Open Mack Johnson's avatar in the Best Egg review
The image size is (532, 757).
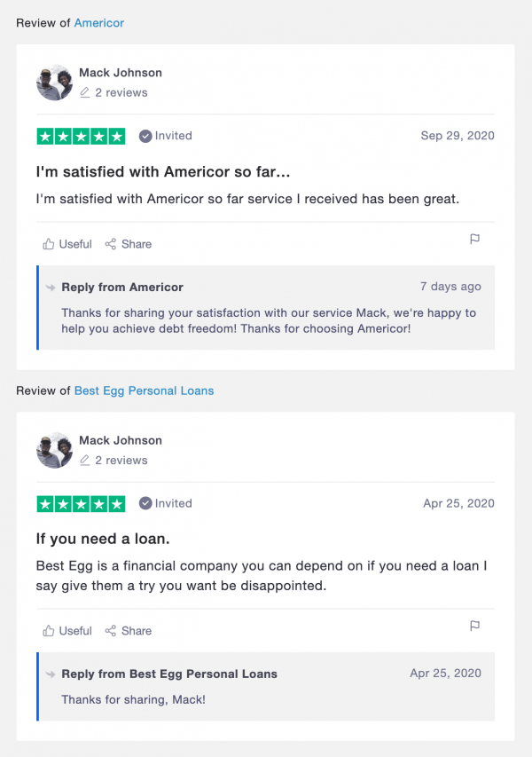[x=54, y=450]
